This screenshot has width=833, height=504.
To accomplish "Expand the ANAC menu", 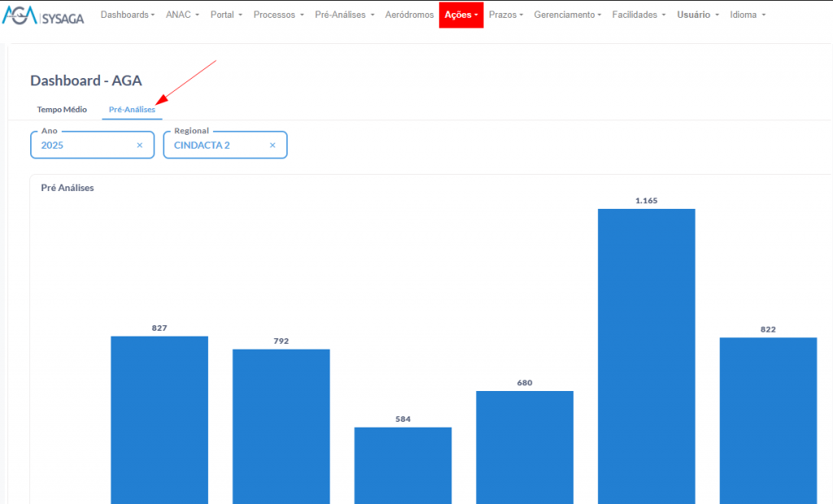I will (x=182, y=15).
